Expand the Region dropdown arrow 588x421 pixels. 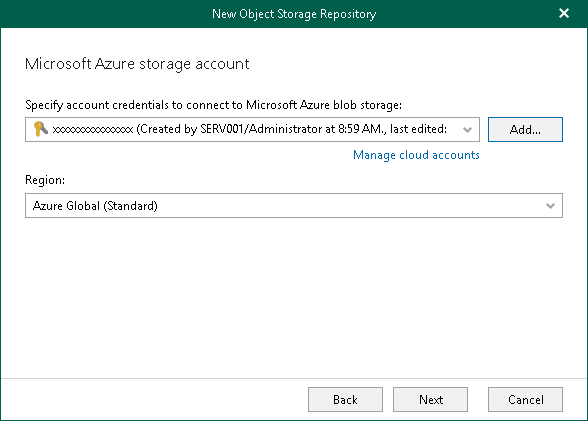[x=550, y=206]
